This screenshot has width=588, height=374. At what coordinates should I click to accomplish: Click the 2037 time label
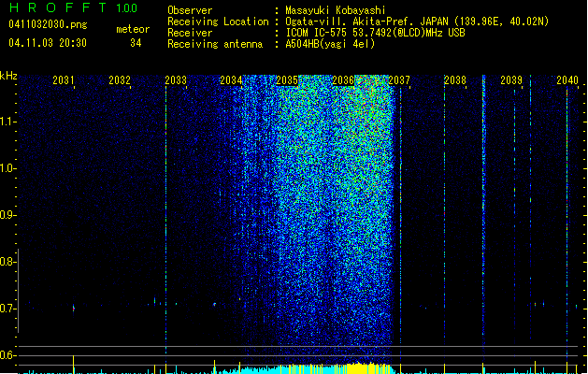[x=399, y=79]
